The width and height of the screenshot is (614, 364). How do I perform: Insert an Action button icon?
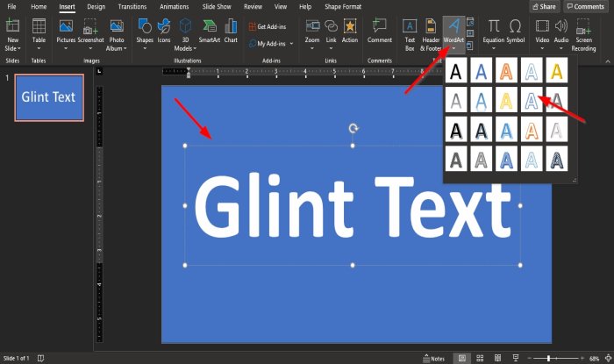point(350,32)
